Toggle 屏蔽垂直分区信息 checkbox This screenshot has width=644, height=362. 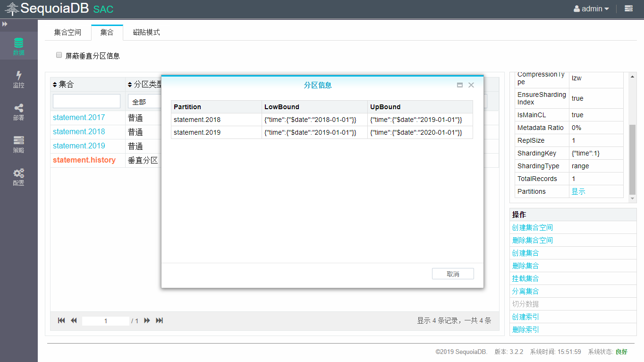(x=59, y=55)
